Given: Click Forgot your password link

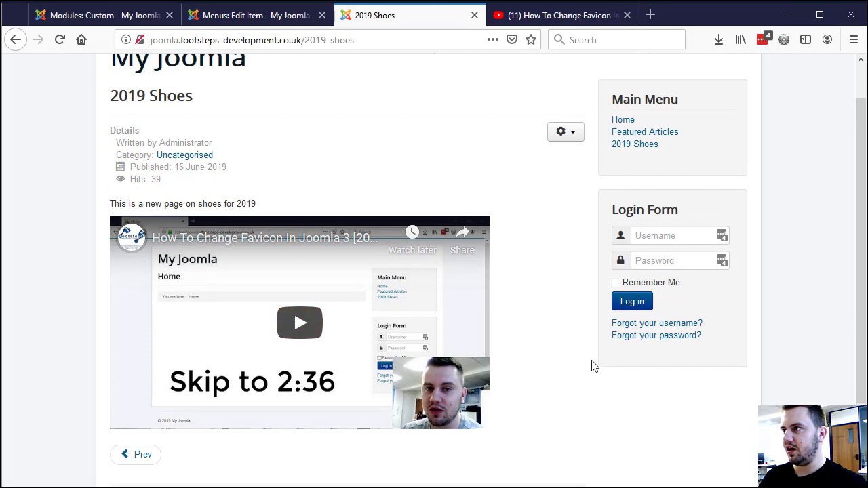Looking at the screenshot, I should tap(656, 335).
